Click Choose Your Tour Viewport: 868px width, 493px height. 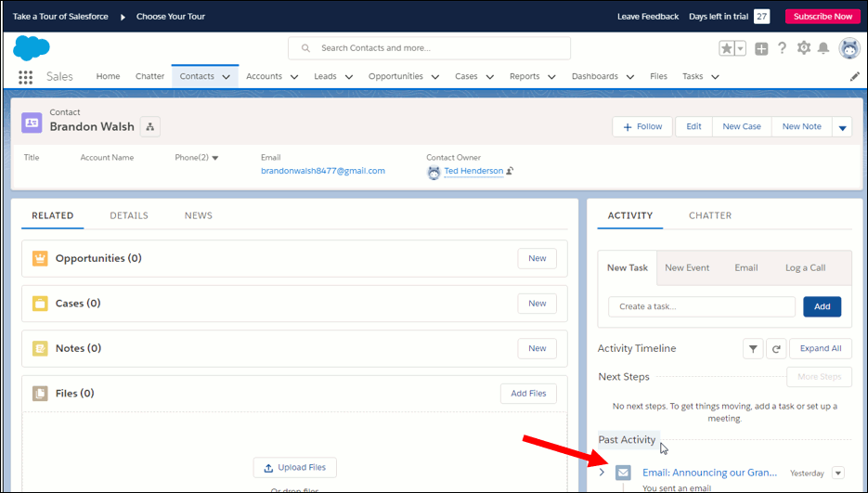(171, 17)
